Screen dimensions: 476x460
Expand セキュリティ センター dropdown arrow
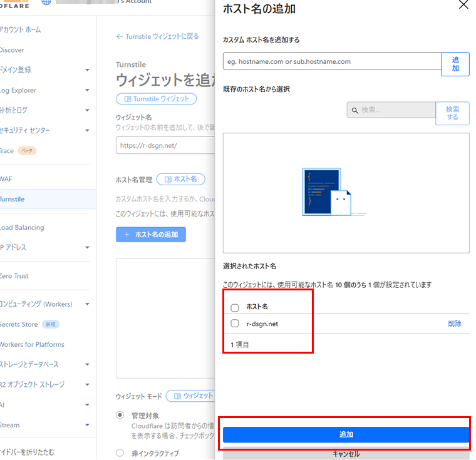[87, 130]
